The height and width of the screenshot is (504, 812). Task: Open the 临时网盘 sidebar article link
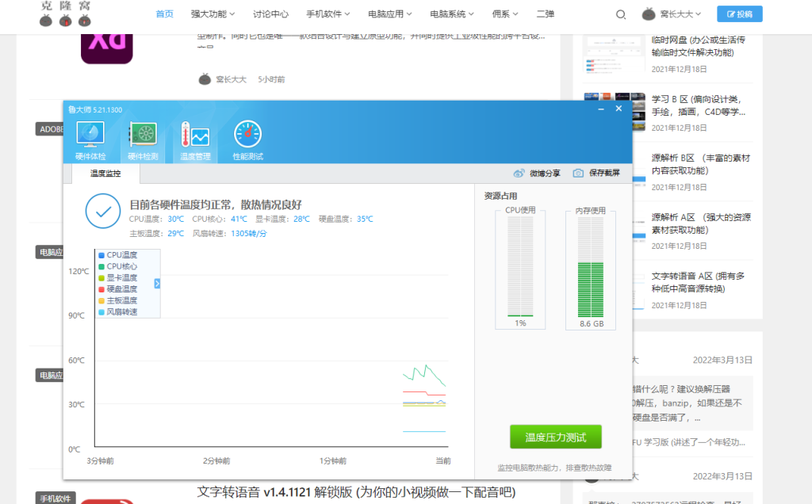click(x=698, y=46)
